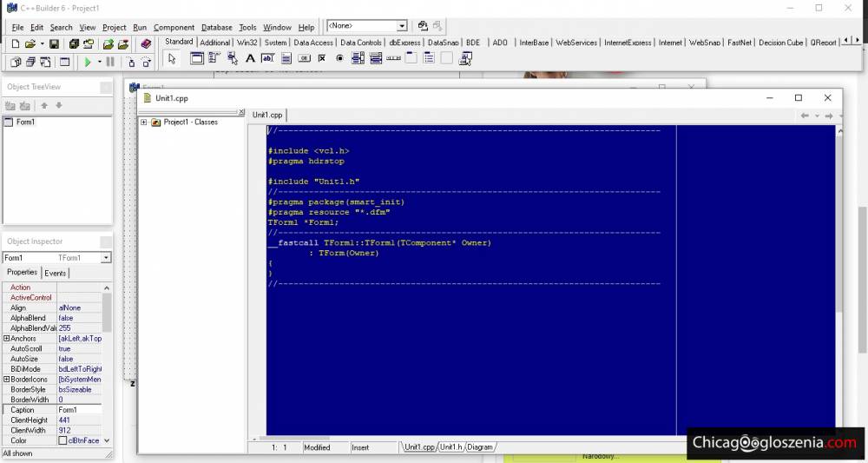Screen dimensions: 868x463
Task: Switch to the Unit1.h bottom tab
Action: click(450, 447)
